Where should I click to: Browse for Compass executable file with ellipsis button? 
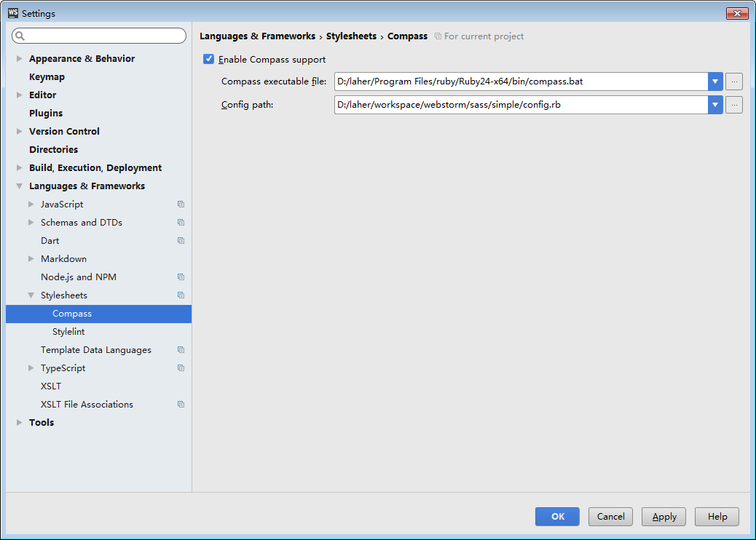(x=734, y=82)
